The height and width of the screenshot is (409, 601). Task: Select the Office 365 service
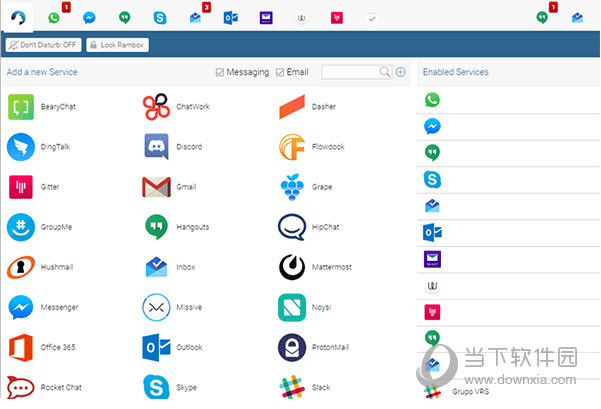pos(42,347)
